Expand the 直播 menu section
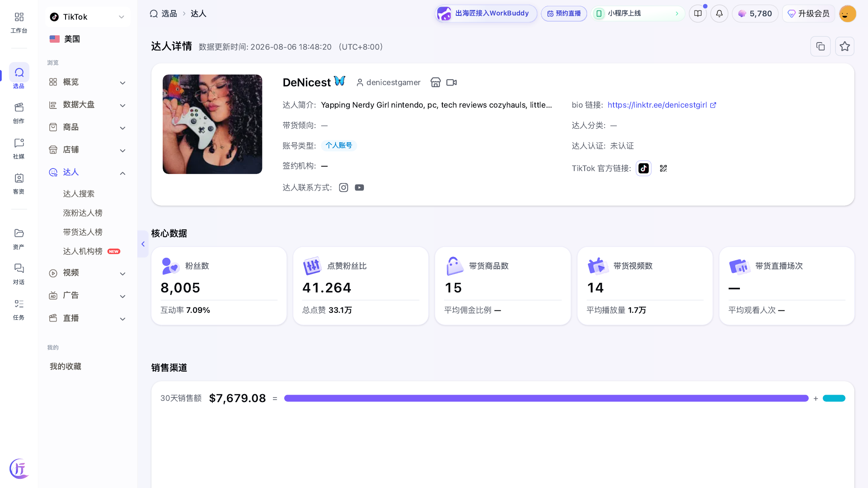 88,318
